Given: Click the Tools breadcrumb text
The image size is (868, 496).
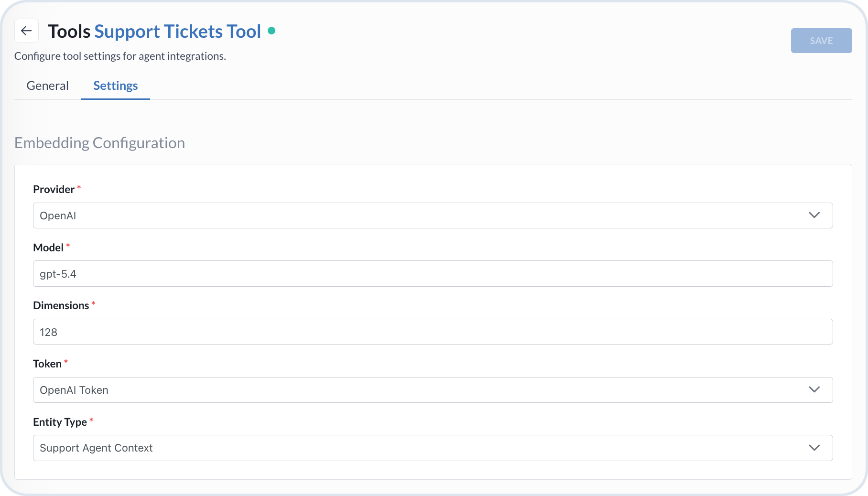Looking at the screenshot, I should [69, 32].
